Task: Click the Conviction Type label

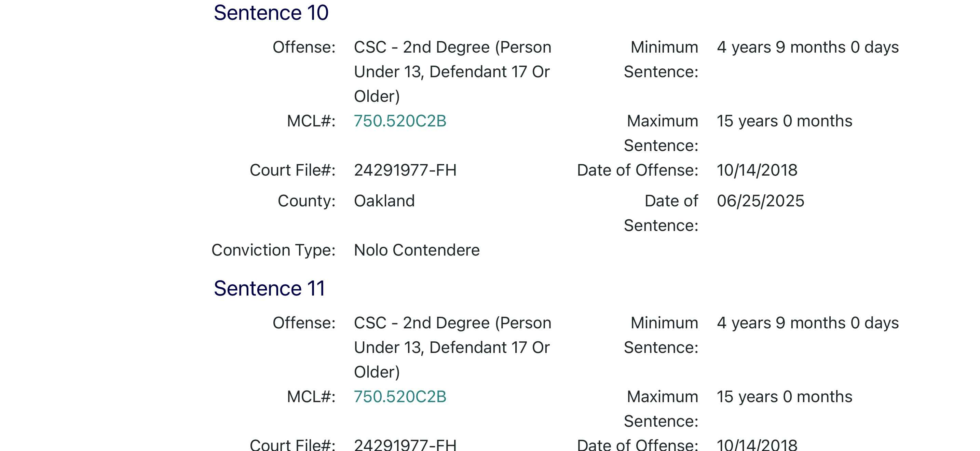Action: 274,250
